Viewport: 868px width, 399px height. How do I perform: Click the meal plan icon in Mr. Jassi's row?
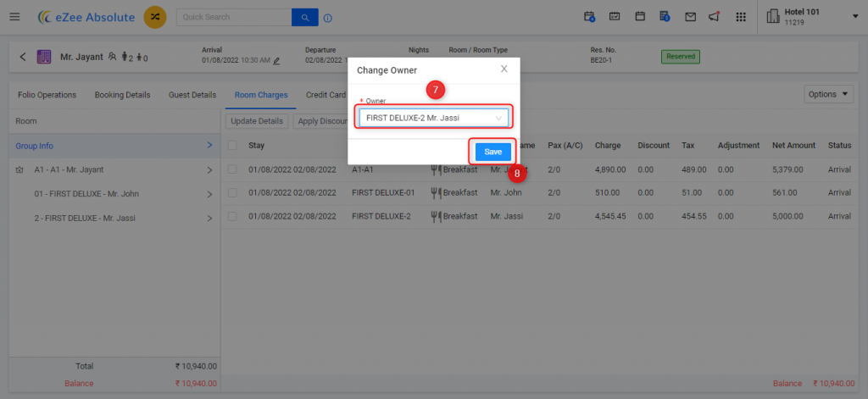[x=437, y=216]
